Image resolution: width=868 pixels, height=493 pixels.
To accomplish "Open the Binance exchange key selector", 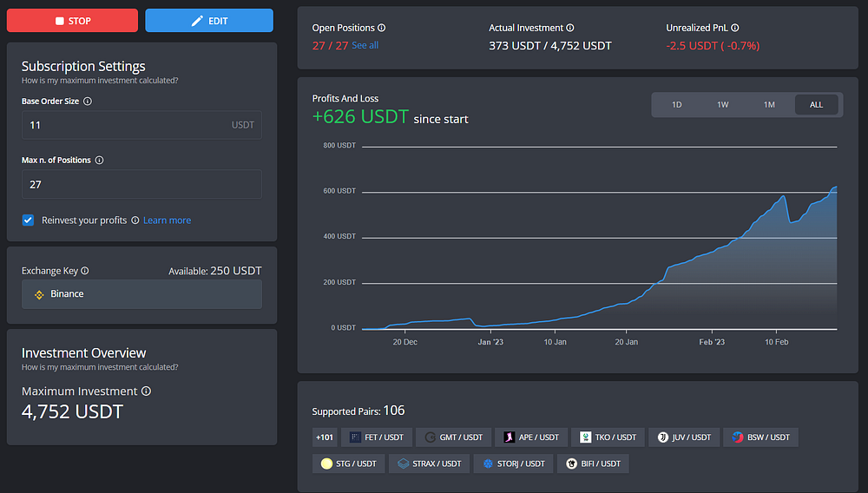I will [x=141, y=294].
